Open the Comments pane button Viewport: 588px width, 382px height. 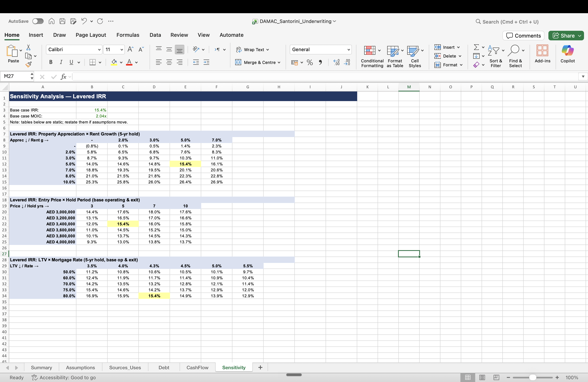(x=523, y=36)
